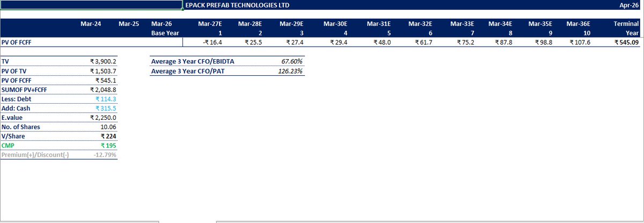
Task: Select the EPACK PREFAB TECHNOLOGIES LTD title cell
Action: click(x=237, y=5)
